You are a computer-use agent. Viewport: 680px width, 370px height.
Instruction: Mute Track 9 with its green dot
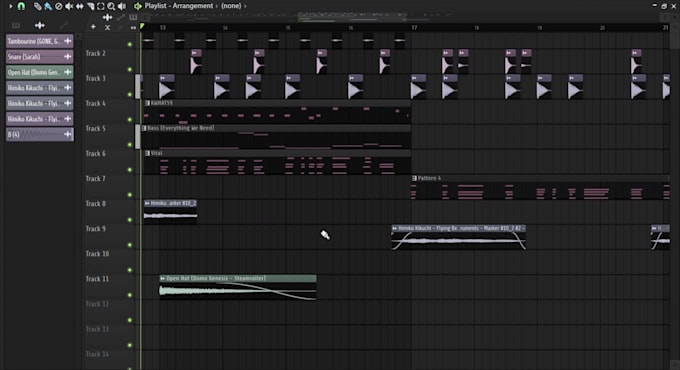coord(130,245)
